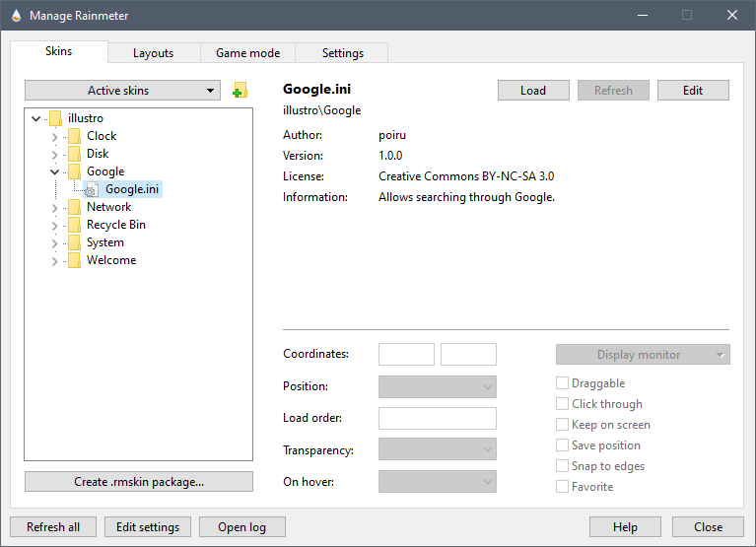This screenshot has height=547, width=756.
Task: Open the Active skins dropdown
Action: click(122, 90)
